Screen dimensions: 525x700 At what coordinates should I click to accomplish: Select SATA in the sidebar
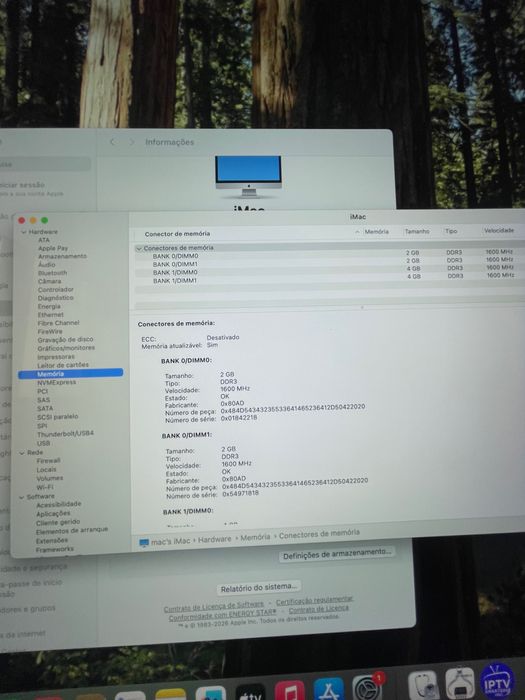click(45, 408)
